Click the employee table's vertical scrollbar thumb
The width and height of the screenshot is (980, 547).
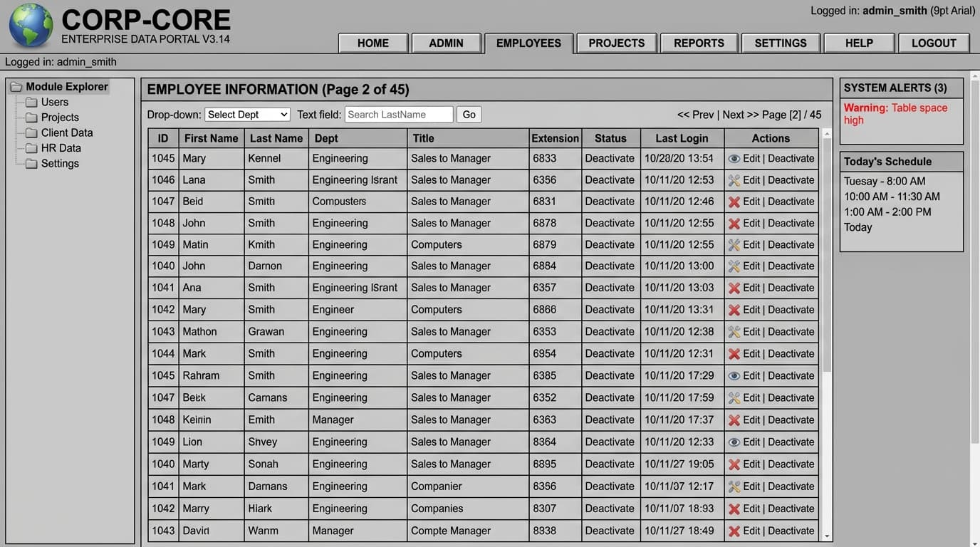tap(827, 256)
